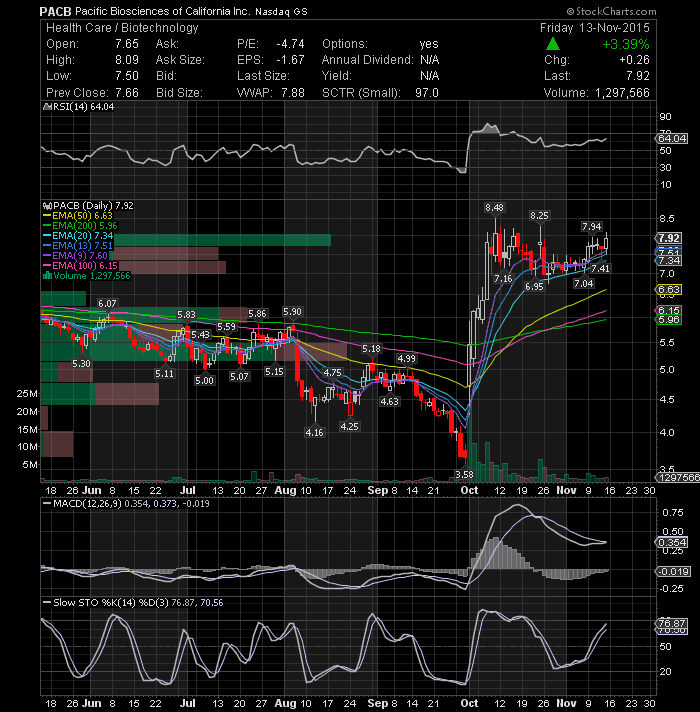This screenshot has width=700, height=712.
Task: Click the RSI(14) 64.04 indicator label
Action: coord(79,107)
